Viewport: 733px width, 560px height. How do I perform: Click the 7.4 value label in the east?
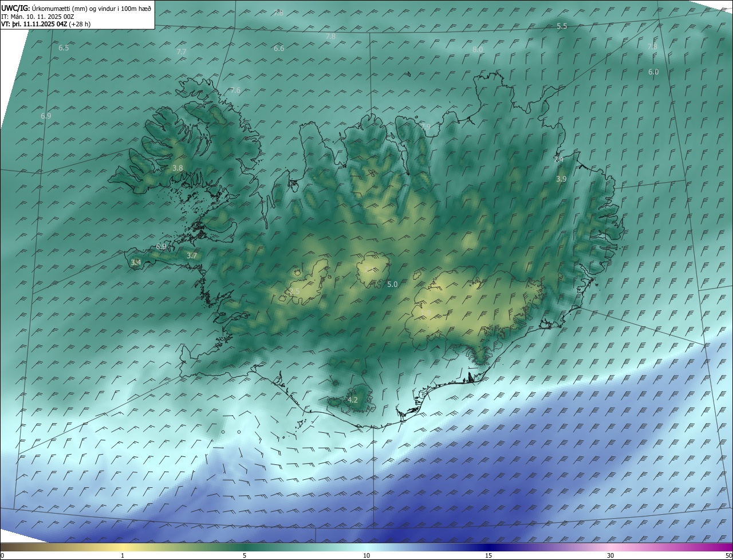tap(558, 160)
